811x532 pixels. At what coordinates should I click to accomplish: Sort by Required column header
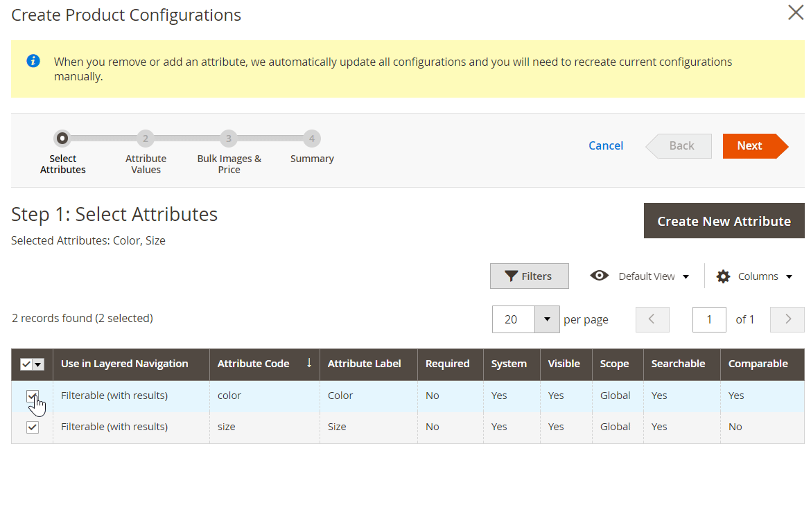[x=451, y=364]
